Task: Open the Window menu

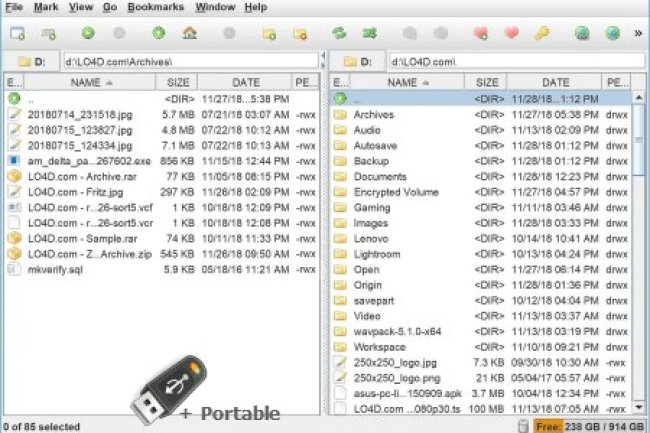Action: [x=215, y=7]
